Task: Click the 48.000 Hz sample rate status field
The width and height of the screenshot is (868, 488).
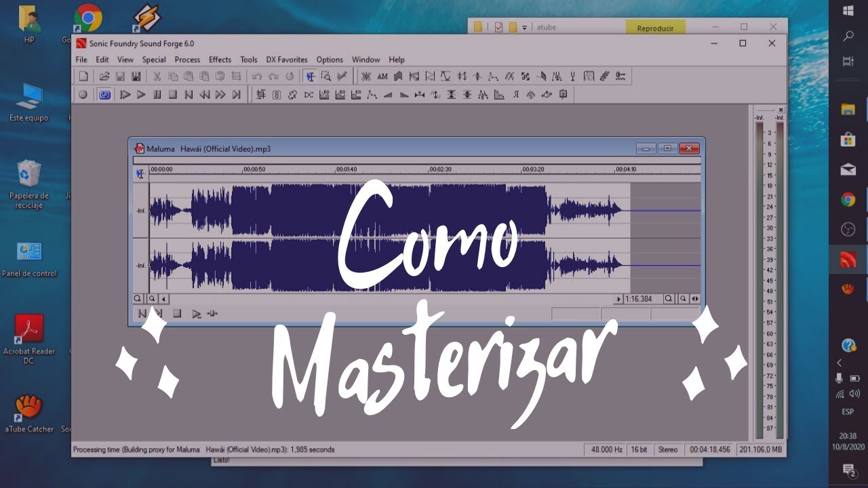Action: (x=604, y=449)
